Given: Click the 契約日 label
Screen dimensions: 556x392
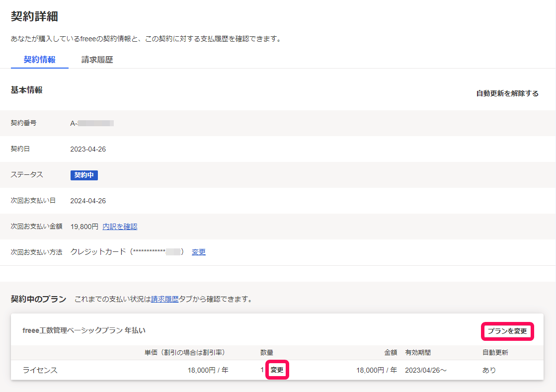Looking at the screenshot, I should (x=20, y=149).
